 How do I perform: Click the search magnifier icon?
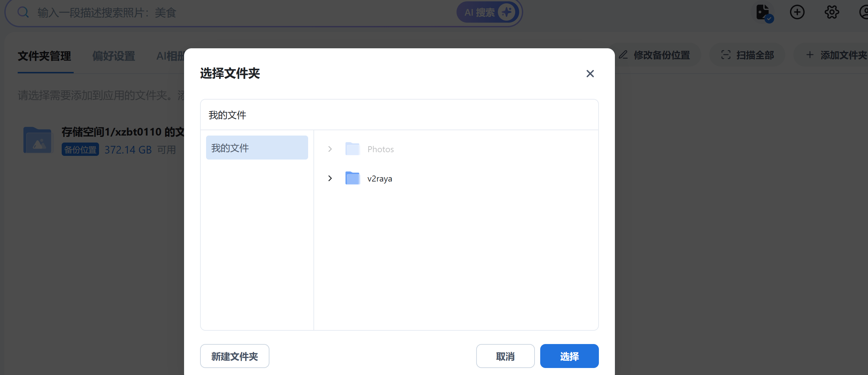[23, 12]
